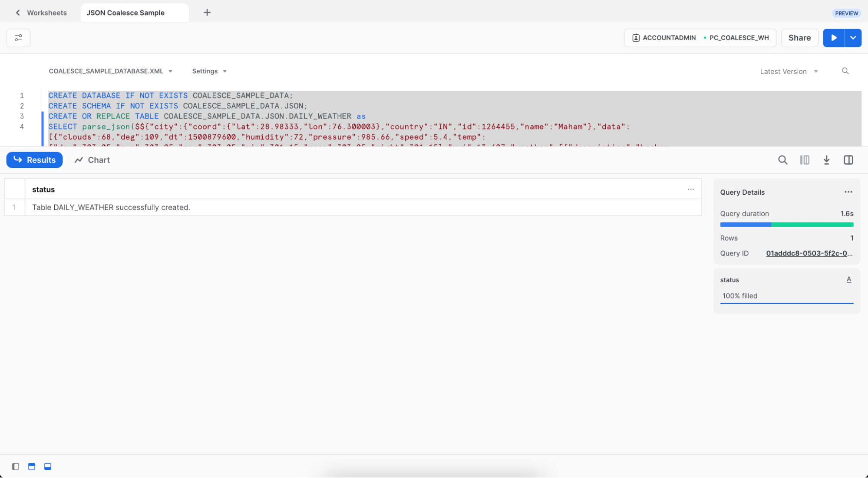Toggle the left sidebar panel
Image resolution: width=868 pixels, height=478 pixels.
coord(16,466)
